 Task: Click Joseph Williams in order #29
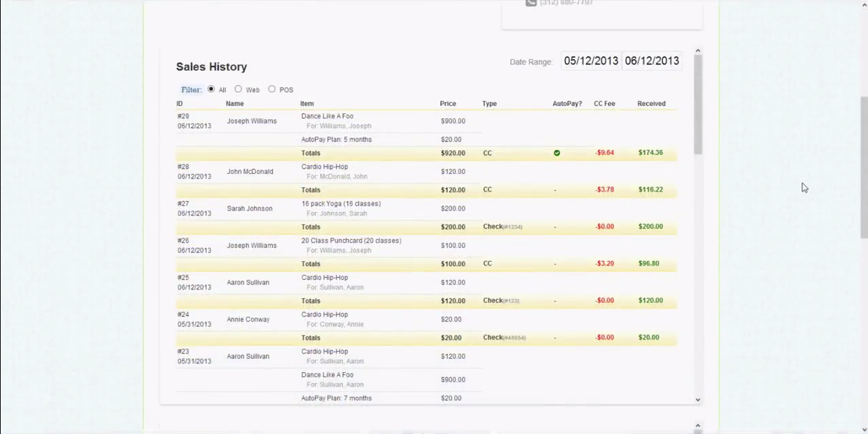[x=252, y=121]
